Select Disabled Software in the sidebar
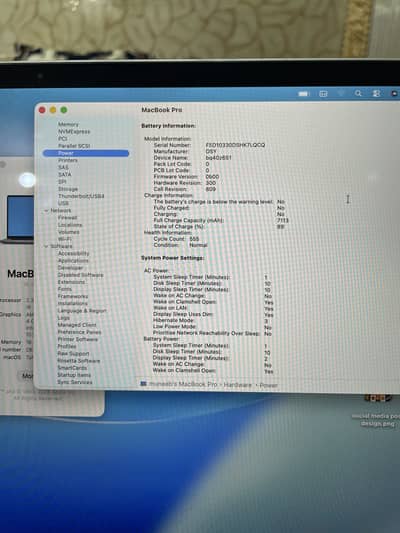 80,275
